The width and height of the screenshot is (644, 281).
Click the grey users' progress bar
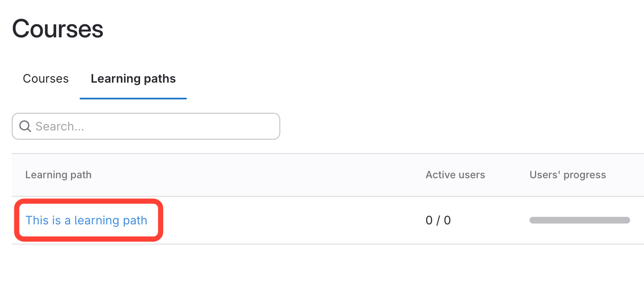click(x=579, y=220)
